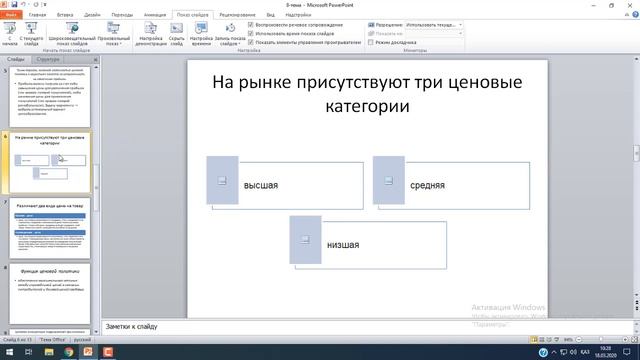Open the broadcast slide show icon
The width and height of the screenshot is (640, 360).
coord(72,28)
